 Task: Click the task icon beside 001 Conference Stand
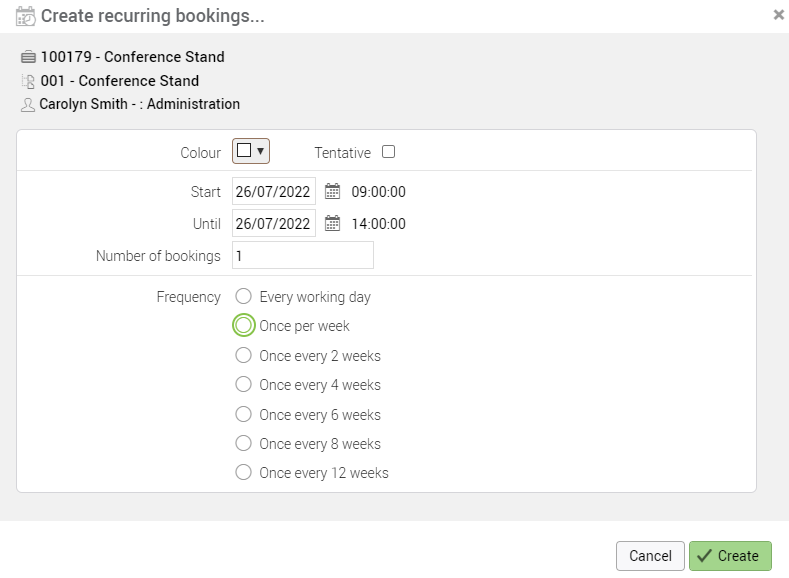[x=28, y=81]
